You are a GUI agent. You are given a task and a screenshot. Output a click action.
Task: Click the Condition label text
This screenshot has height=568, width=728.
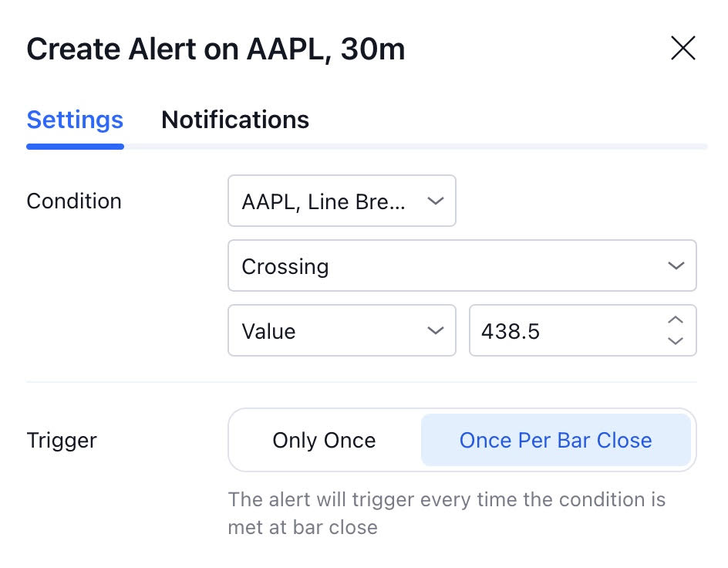[x=74, y=201]
